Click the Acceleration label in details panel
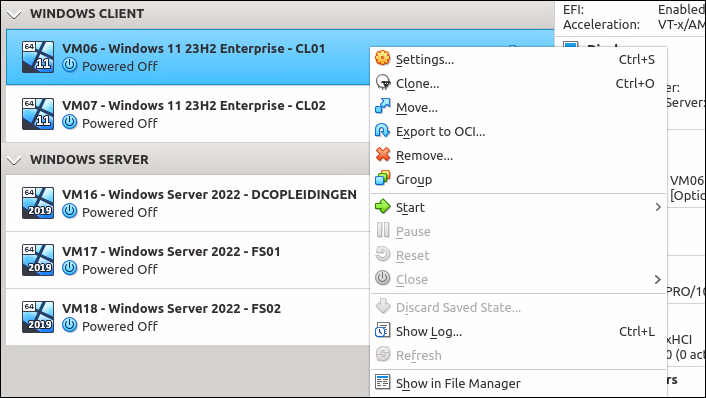 (601, 24)
